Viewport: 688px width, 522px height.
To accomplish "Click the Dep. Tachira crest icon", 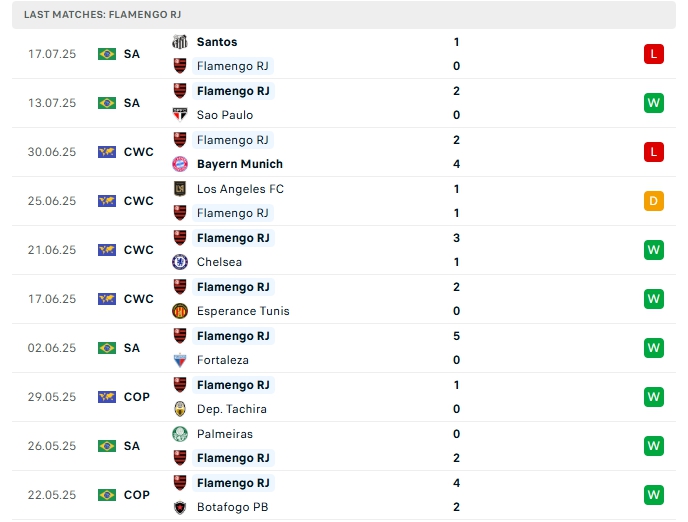I will tap(180, 409).
